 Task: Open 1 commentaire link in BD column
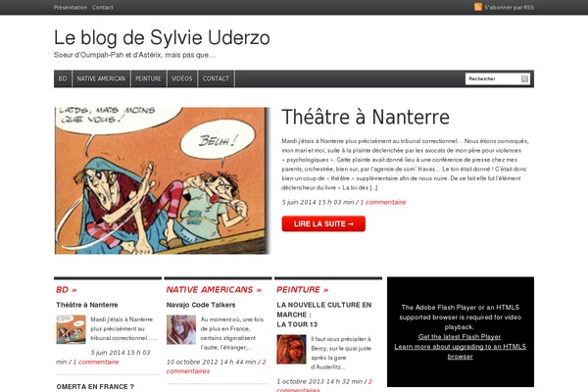(96, 362)
